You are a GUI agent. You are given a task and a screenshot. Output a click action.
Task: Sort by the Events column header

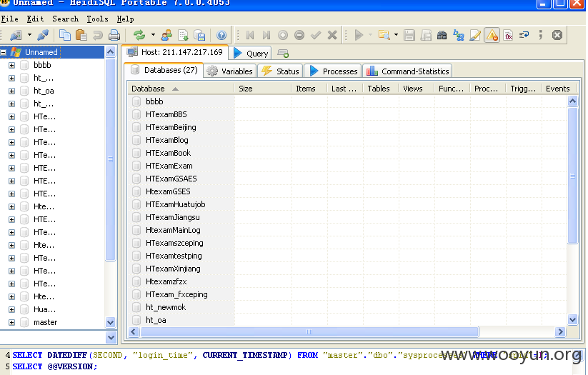(559, 89)
